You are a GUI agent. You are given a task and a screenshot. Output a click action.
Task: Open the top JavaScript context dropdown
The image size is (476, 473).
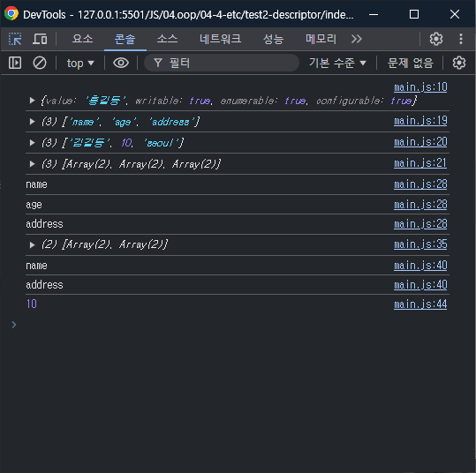80,64
